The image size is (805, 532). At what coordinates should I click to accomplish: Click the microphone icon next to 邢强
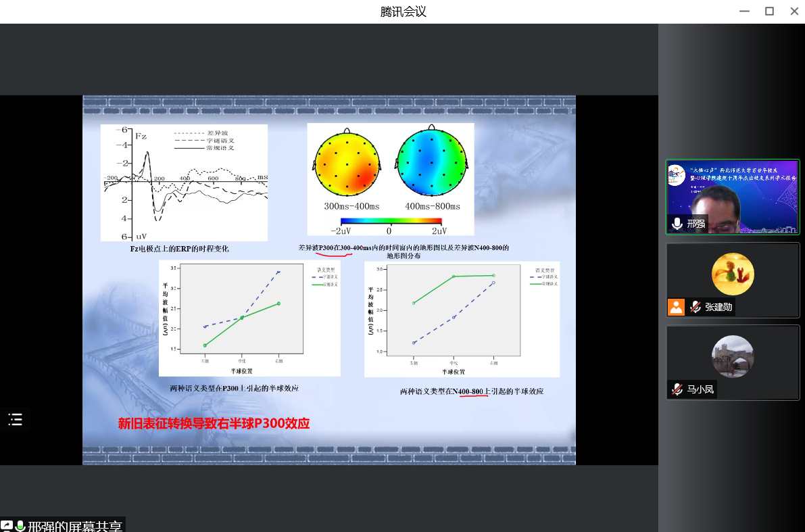[x=677, y=224]
